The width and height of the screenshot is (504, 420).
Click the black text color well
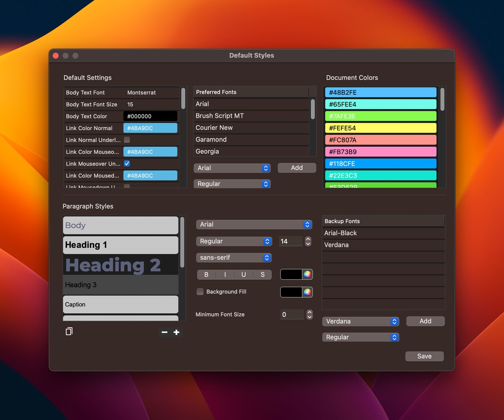(x=291, y=274)
